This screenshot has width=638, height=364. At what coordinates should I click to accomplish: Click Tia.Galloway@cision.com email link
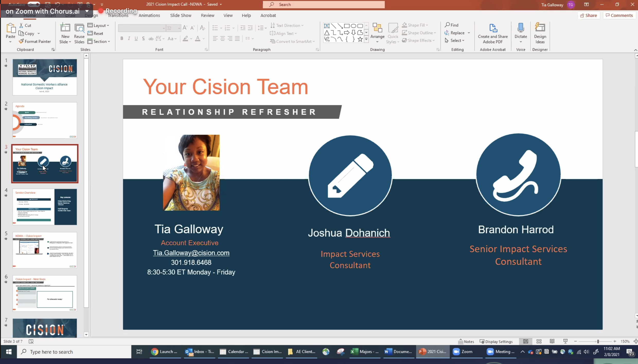[191, 253]
